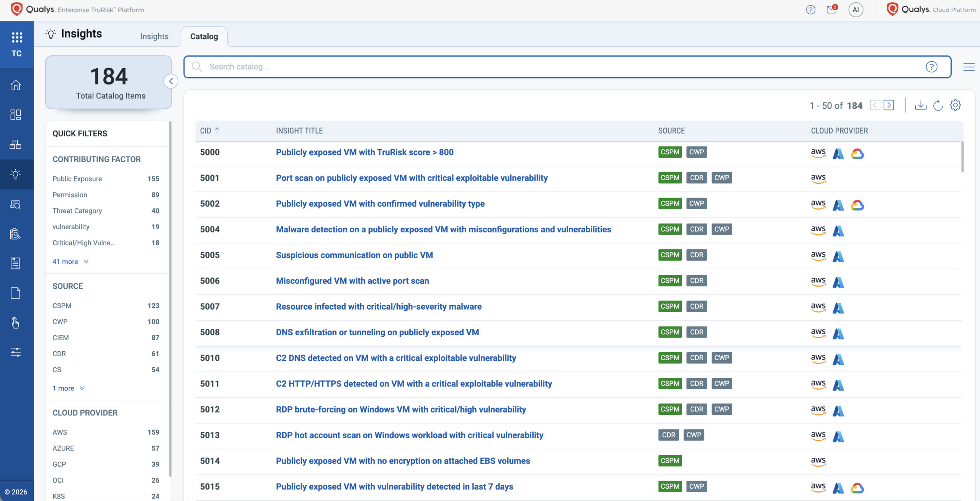Open the hamburger menu beside search
Viewport: 980px width, 501px height.
(969, 67)
